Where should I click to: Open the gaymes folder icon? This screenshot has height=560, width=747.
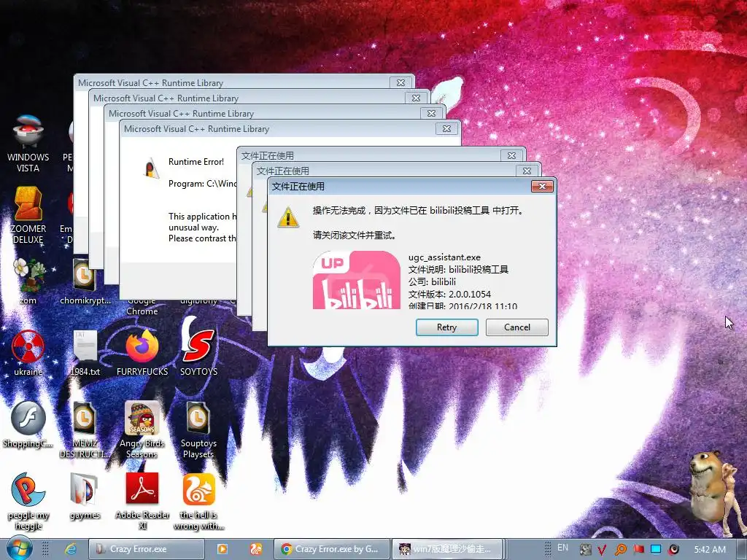point(85,495)
